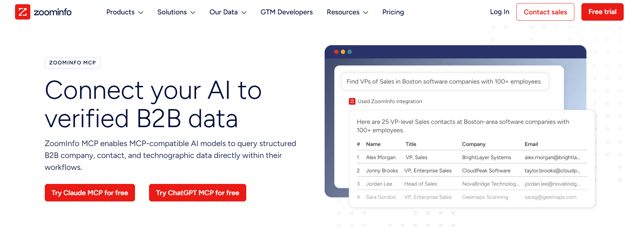Click the 'VP, Sales' title cell
The width and height of the screenshot is (644, 227).
pyautogui.click(x=416, y=157)
